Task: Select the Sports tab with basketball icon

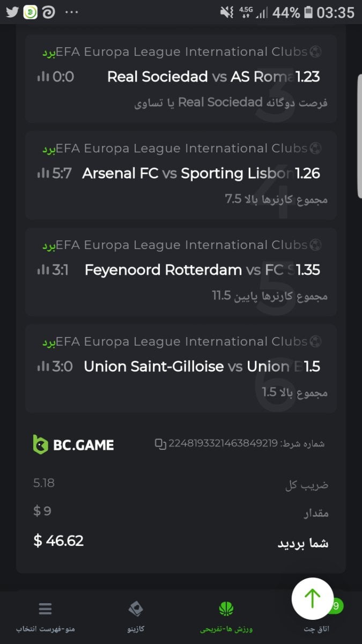Action: click(226, 609)
